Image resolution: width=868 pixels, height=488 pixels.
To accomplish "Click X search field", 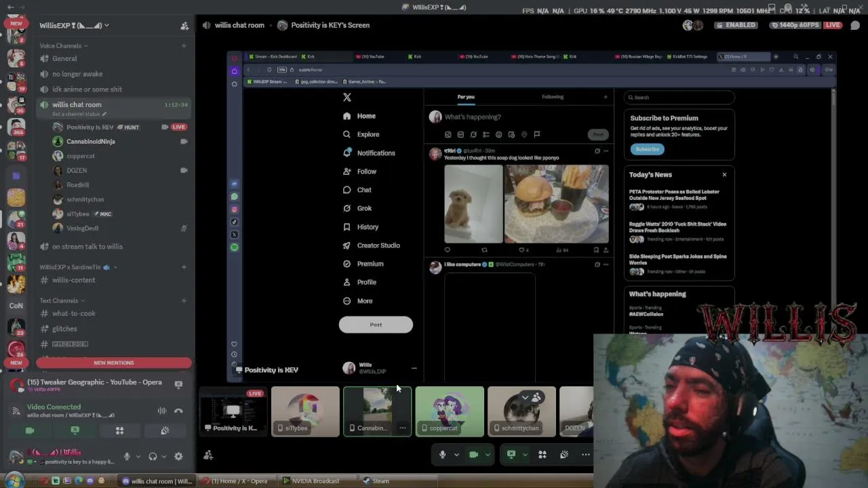I will tap(679, 98).
